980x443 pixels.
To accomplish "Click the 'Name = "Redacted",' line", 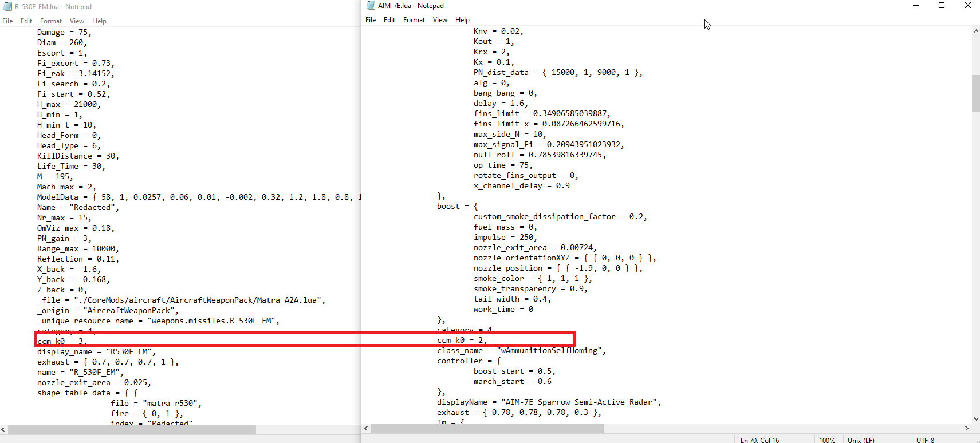I will coord(78,208).
